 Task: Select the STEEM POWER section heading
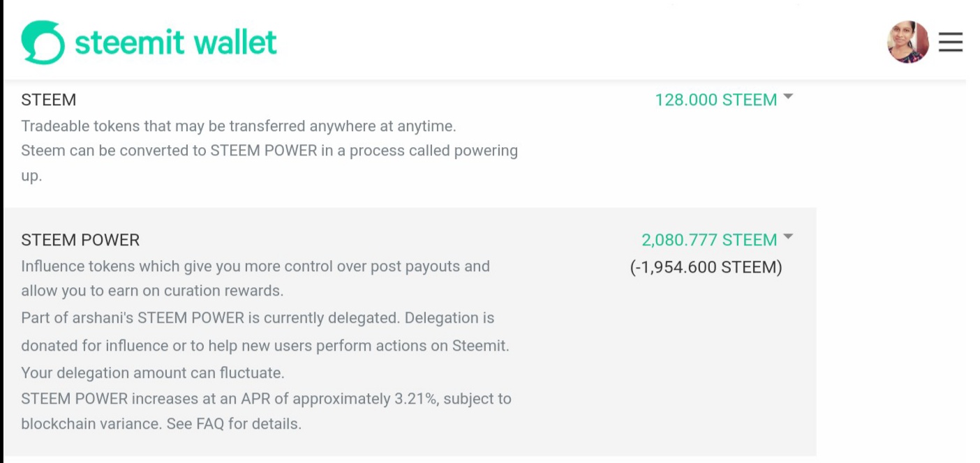tap(80, 240)
